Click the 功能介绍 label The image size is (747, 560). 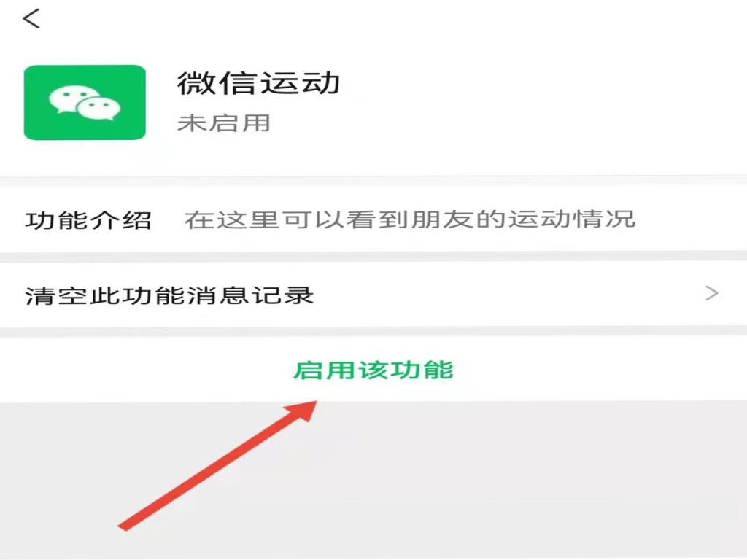click(88, 220)
